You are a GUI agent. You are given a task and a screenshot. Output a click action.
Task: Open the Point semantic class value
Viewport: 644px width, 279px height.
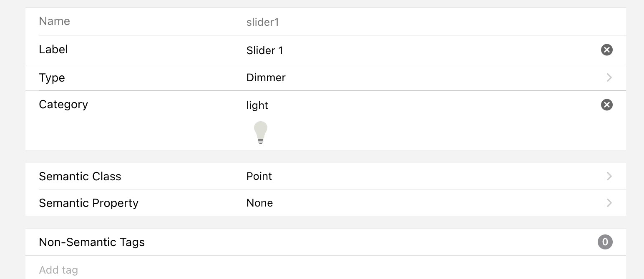[x=259, y=177]
